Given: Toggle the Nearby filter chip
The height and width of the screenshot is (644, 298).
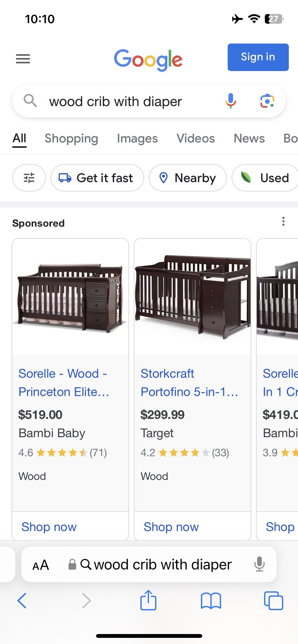Looking at the screenshot, I should (188, 178).
